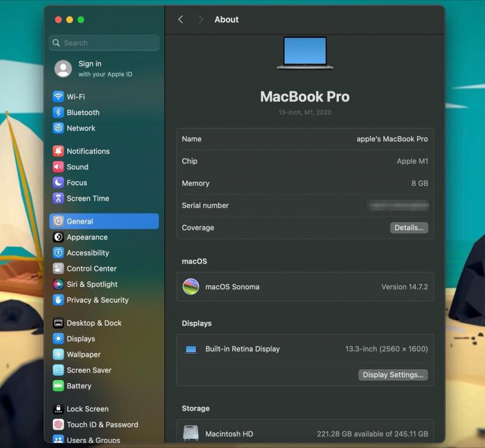Click the 13.3-inch (2560 × 1600) value
The image size is (485, 448).
pos(386,349)
